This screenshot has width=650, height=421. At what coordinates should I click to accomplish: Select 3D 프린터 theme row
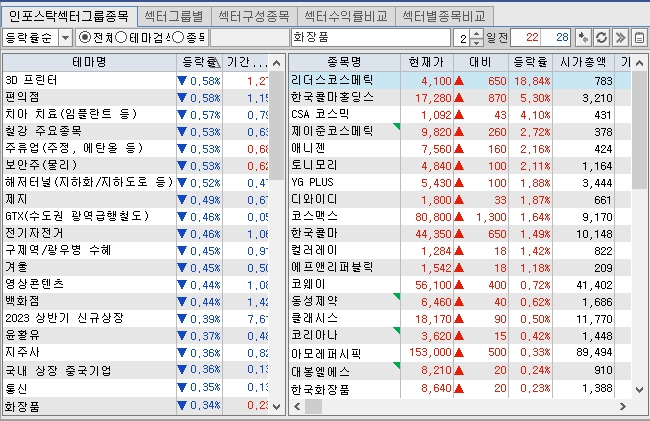pyautogui.click(x=136, y=80)
